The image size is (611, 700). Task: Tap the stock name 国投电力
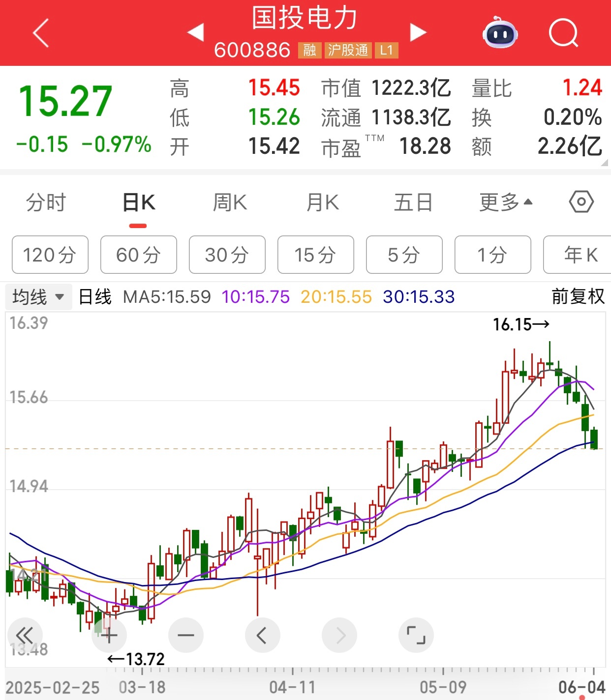pos(305,18)
